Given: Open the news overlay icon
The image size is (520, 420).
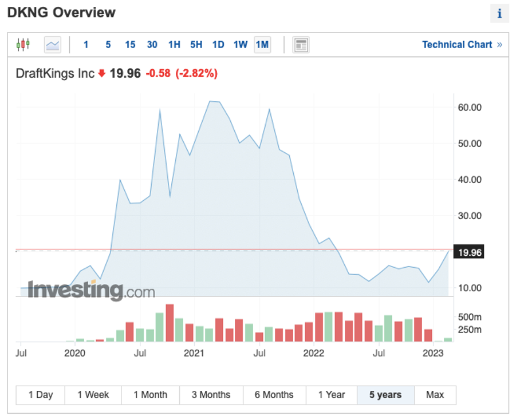Looking at the screenshot, I should pyautogui.click(x=301, y=44).
